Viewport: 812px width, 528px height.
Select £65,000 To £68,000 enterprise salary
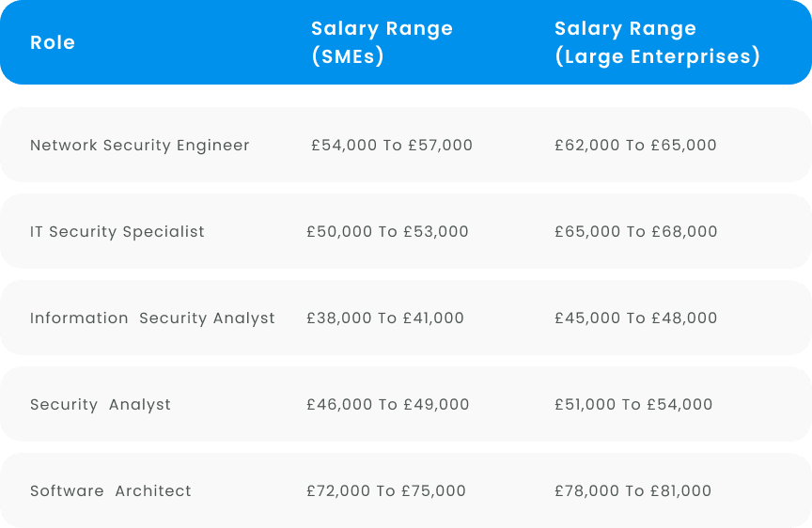click(636, 231)
